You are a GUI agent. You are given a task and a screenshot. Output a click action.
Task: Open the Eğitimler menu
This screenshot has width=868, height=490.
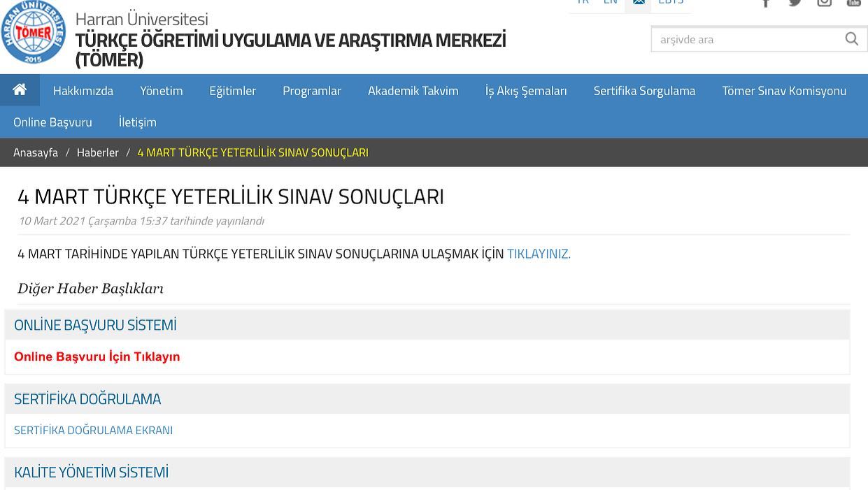pyautogui.click(x=232, y=91)
